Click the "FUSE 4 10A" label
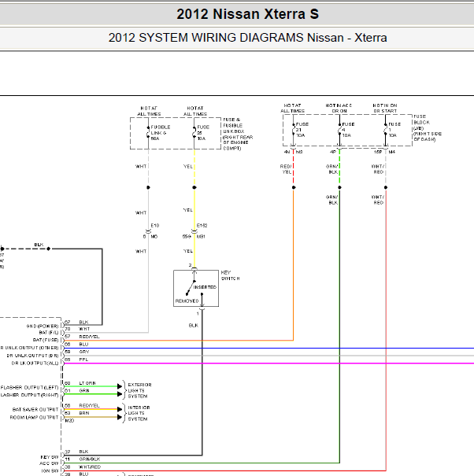 click(348, 130)
